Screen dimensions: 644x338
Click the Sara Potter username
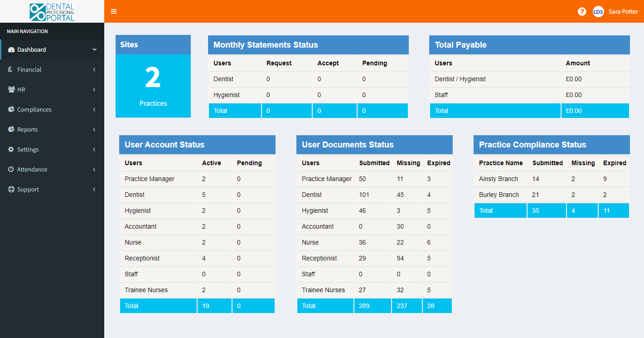[x=624, y=11]
